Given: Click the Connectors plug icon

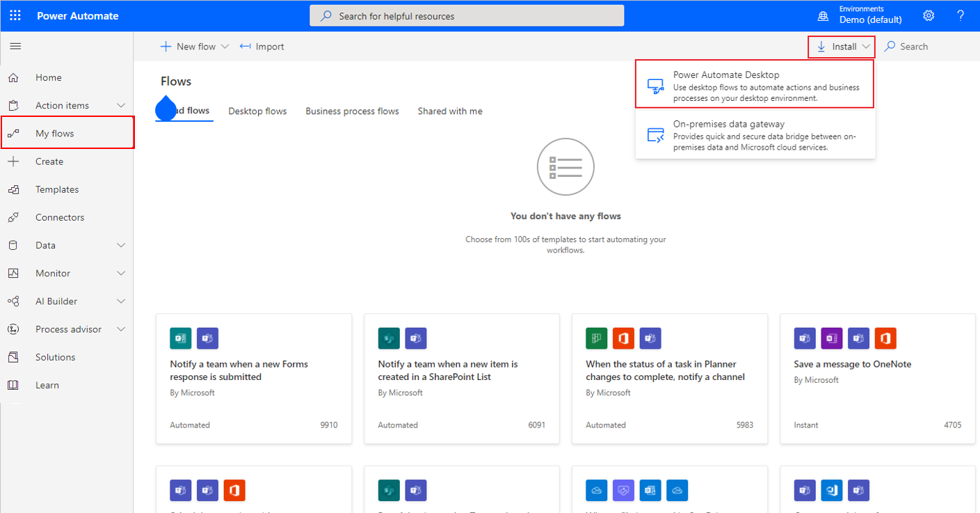Looking at the screenshot, I should 13,217.
